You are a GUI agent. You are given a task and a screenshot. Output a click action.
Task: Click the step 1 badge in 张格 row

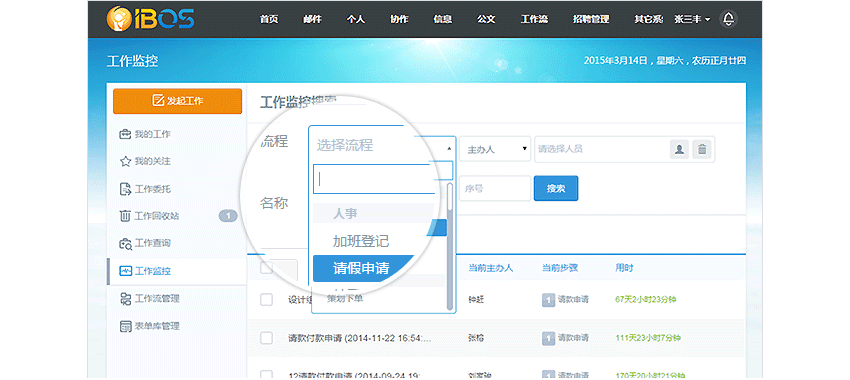pos(548,338)
